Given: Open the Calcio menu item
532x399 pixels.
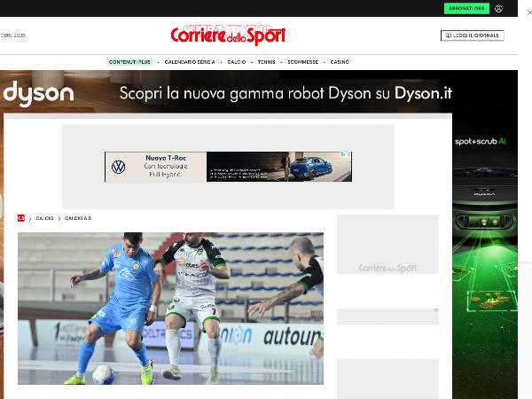Looking at the screenshot, I should pos(237,62).
